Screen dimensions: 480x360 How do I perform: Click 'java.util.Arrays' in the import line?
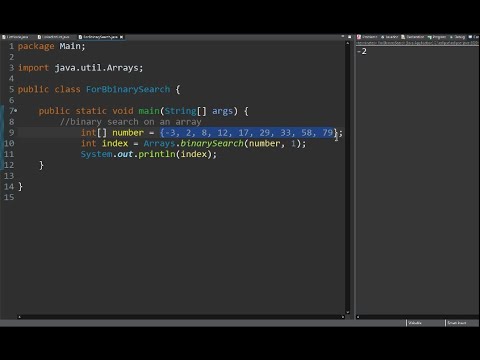[97, 68]
